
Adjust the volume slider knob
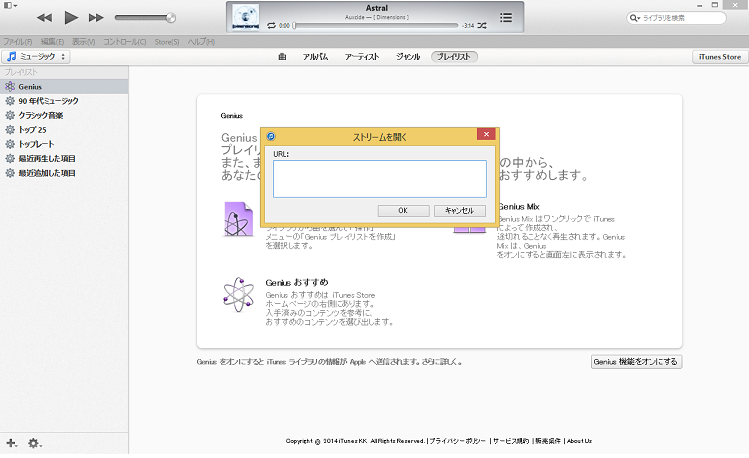click(171, 18)
